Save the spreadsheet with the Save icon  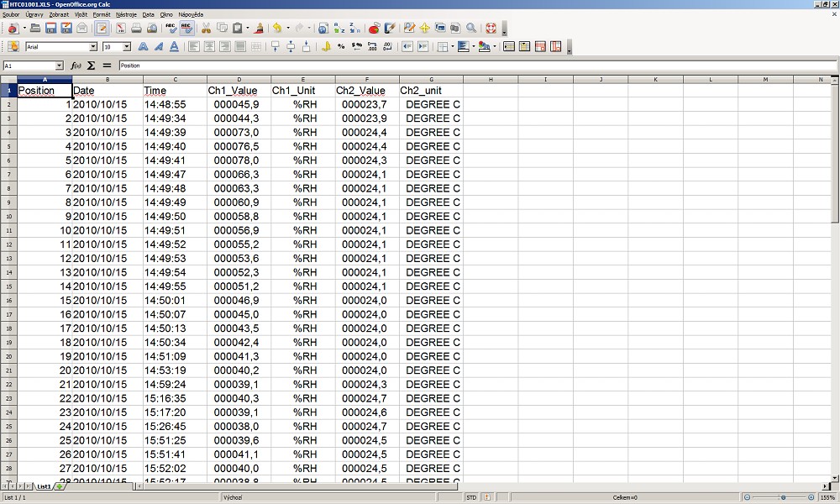pos(51,29)
